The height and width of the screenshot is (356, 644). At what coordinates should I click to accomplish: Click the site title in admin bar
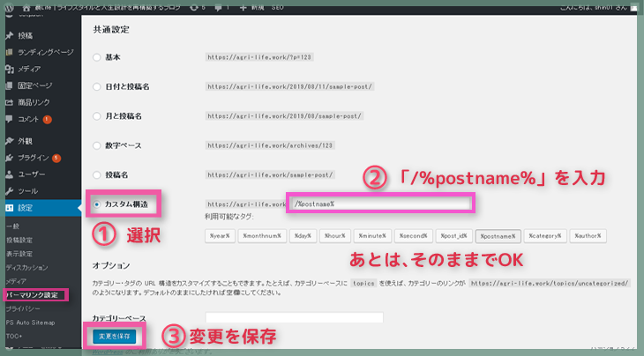[x=108, y=7]
